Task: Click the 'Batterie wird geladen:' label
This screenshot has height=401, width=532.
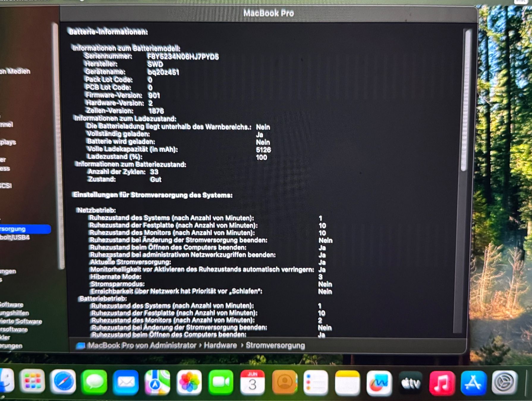Action: (x=121, y=141)
